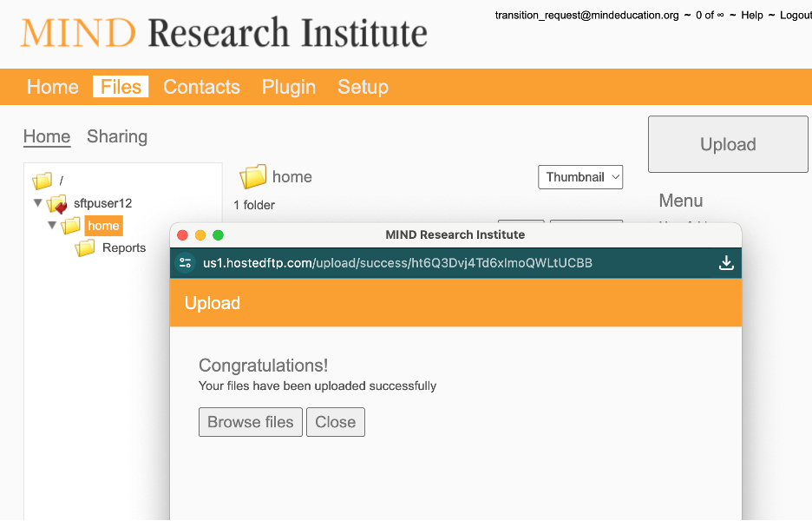
Task: Click the 'home' folder name heading
Action: pos(292,177)
